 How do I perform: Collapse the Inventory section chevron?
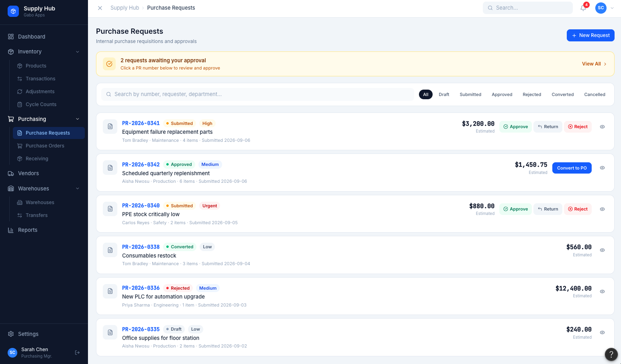point(78,51)
